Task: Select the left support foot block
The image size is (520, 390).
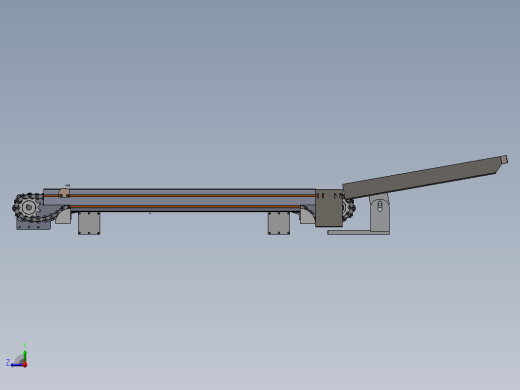Action: pos(89,223)
